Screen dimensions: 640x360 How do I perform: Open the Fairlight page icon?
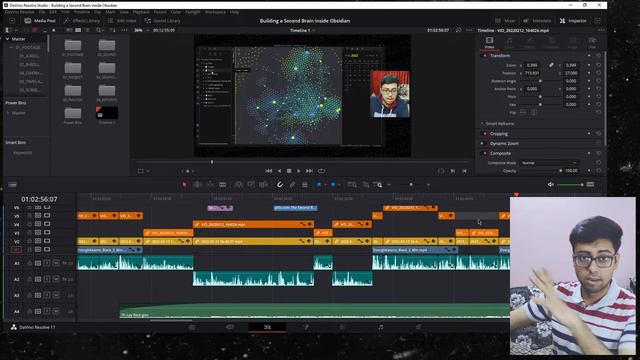(380, 327)
